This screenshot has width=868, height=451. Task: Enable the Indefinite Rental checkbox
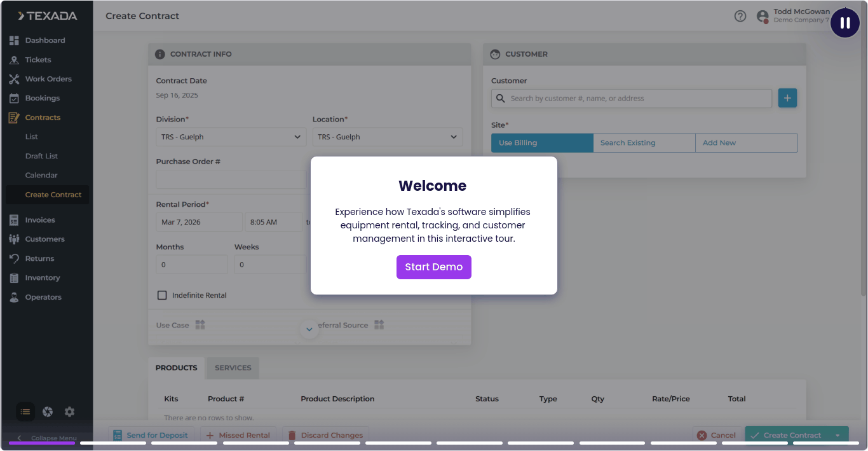point(162,295)
